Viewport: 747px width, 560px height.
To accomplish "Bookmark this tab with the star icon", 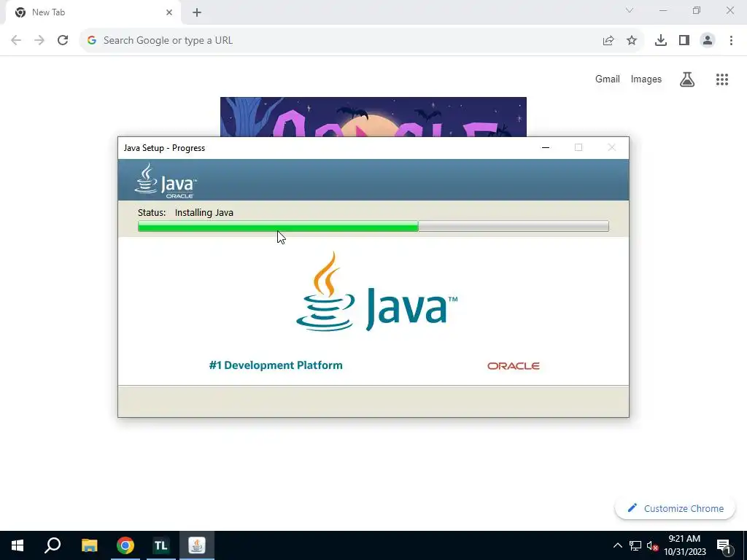I will point(632,41).
